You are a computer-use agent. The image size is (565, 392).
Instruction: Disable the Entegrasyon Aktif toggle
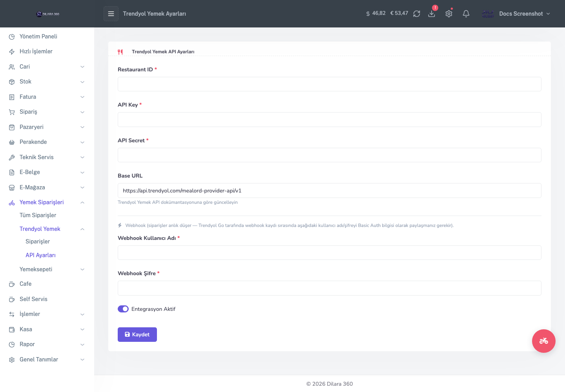click(123, 309)
